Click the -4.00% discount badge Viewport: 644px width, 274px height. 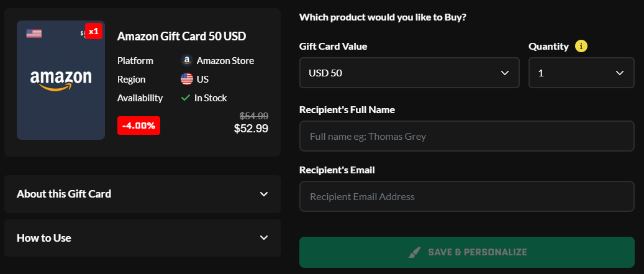tap(138, 126)
